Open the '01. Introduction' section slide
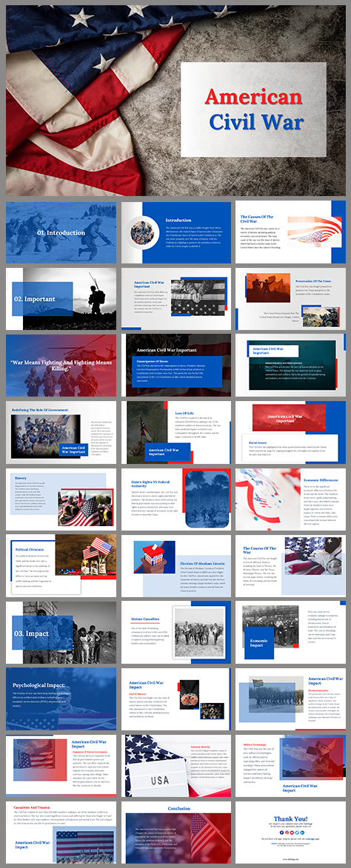Image resolution: width=351 pixels, height=868 pixels. coord(61,232)
